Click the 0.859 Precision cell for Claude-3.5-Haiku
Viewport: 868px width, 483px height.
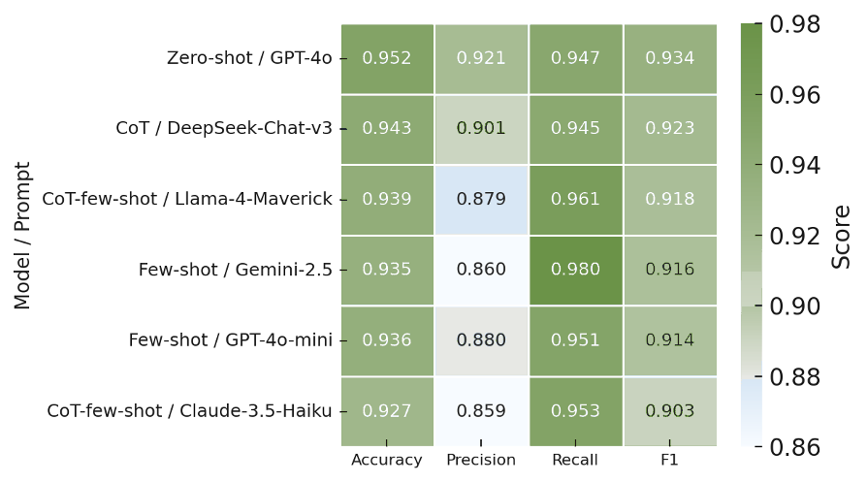(x=481, y=411)
